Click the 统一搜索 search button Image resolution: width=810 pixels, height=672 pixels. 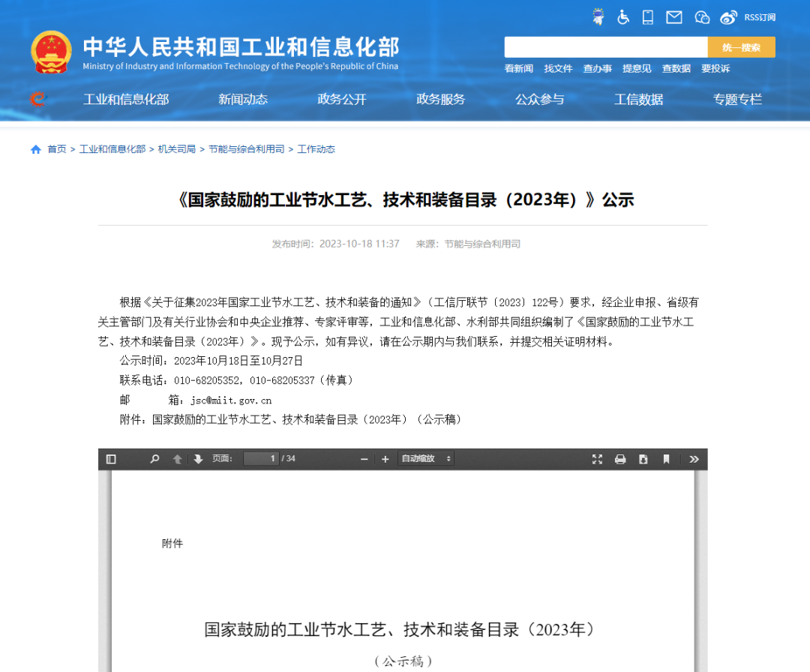point(741,46)
